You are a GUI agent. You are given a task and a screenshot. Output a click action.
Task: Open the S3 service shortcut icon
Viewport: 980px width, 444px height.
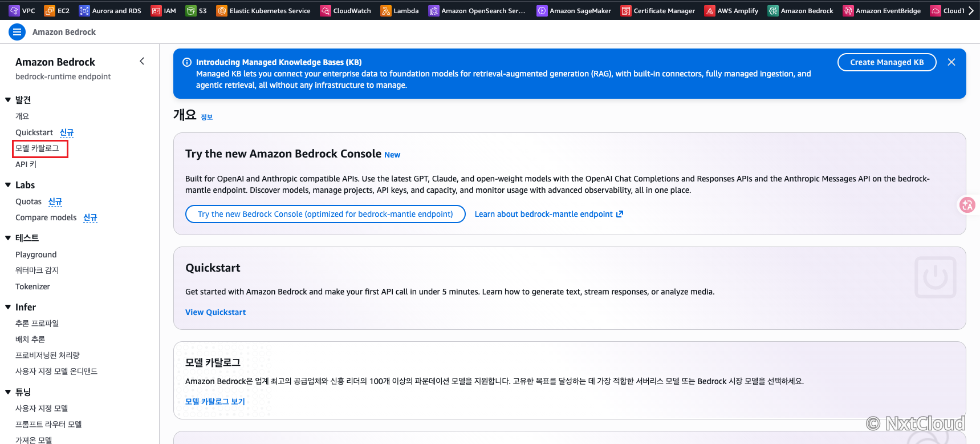click(191, 11)
